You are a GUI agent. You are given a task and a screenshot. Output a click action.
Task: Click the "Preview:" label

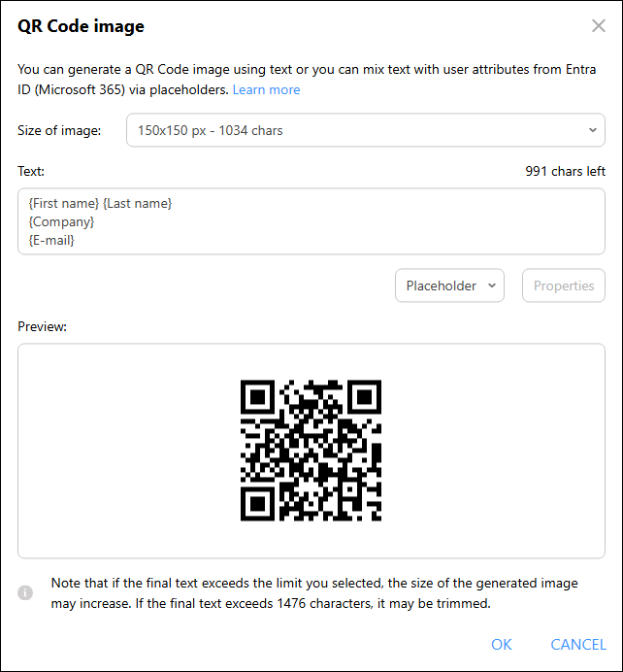click(42, 326)
